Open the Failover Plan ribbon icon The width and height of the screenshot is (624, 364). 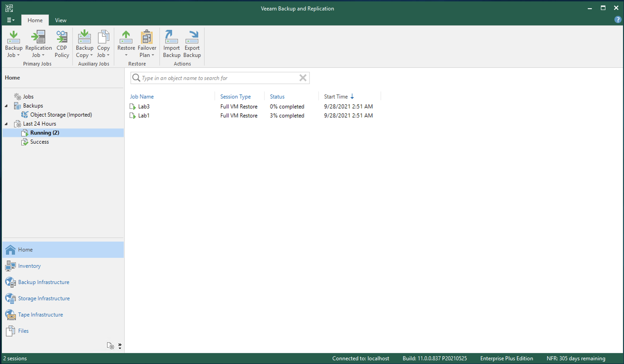pos(147,37)
